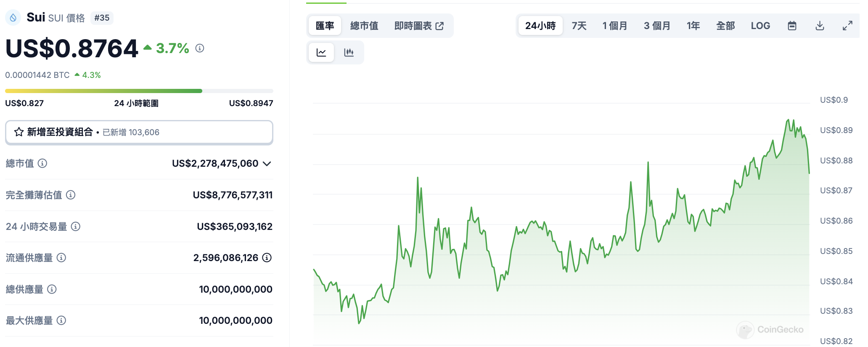The image size is (868, 347).
Task: Click the US$365,093,162 volume value
Action: (235, 227)
